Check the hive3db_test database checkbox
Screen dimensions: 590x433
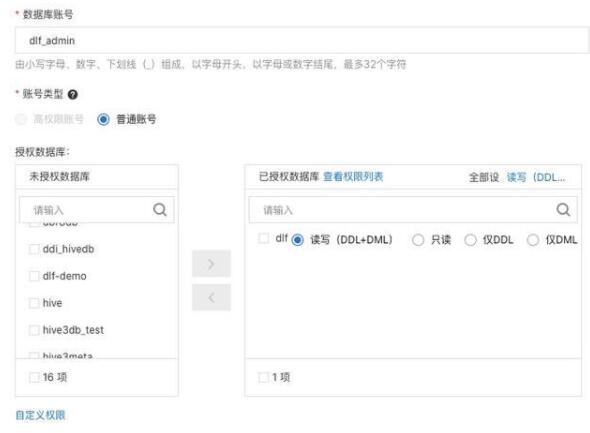[34, 330]
